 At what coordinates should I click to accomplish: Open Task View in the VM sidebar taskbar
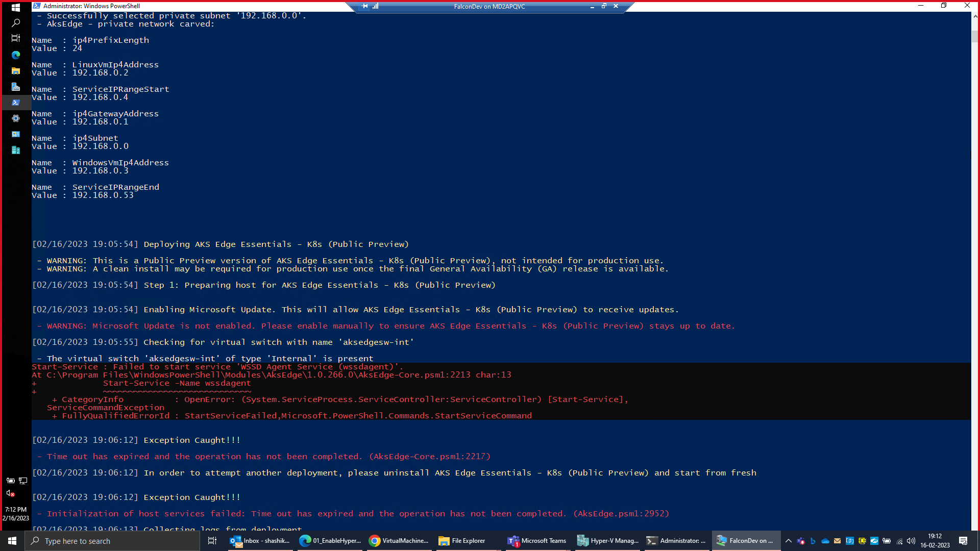[x=16, y=38]
